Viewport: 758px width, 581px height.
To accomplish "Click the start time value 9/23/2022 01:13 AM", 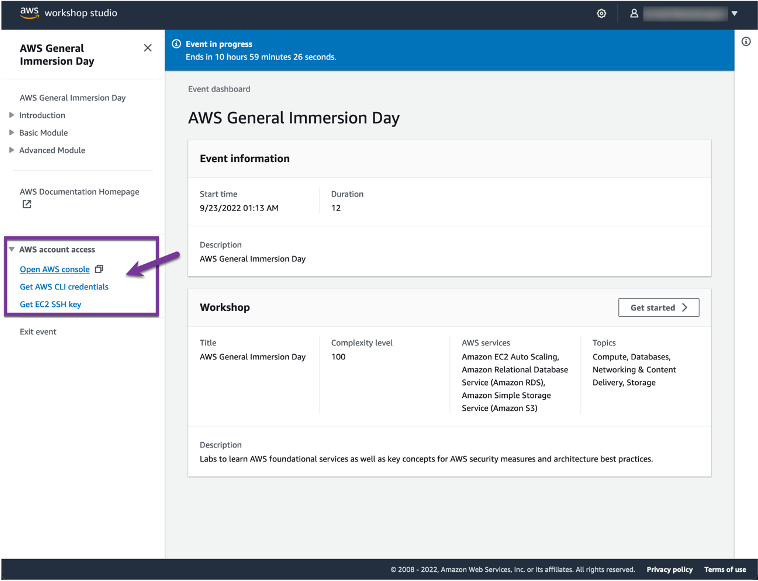I will point(239,208).
